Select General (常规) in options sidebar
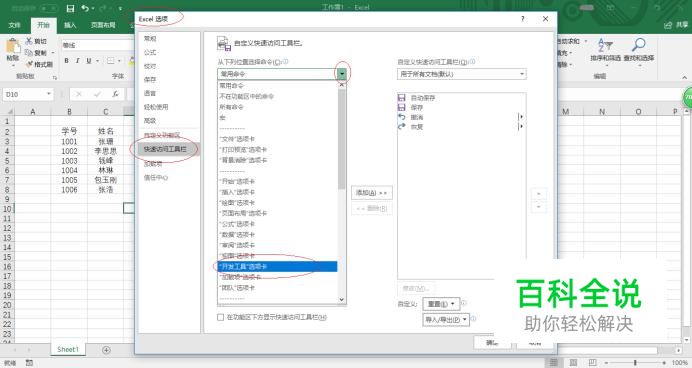The width and height of the screenshot is (692, 368). click(150, 39)
